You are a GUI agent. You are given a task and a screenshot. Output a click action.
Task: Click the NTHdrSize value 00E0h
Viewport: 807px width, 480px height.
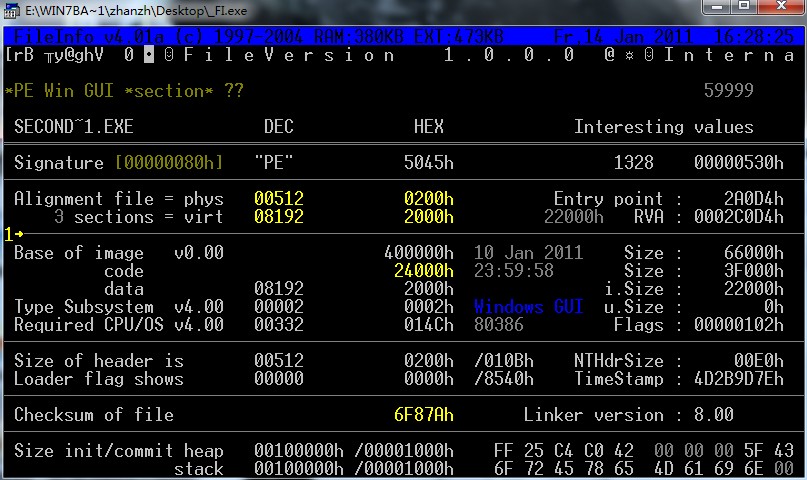tap(759, 361)
